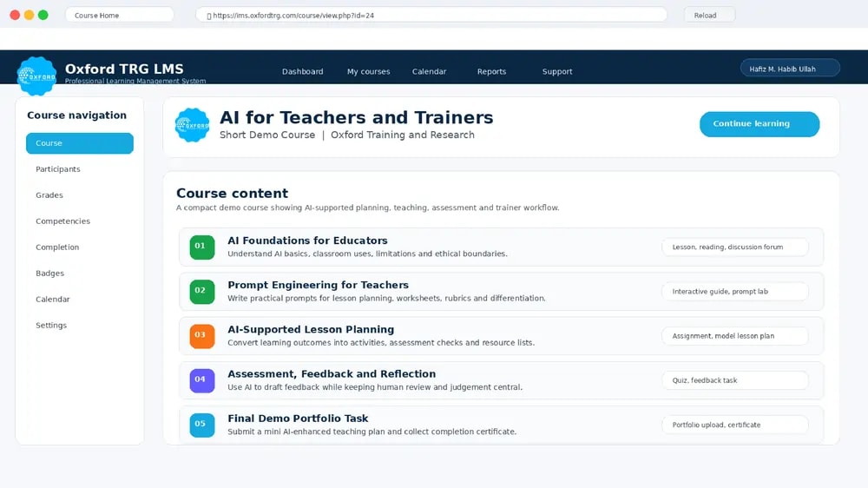Open Reports in the top navigation

(491, 71)
